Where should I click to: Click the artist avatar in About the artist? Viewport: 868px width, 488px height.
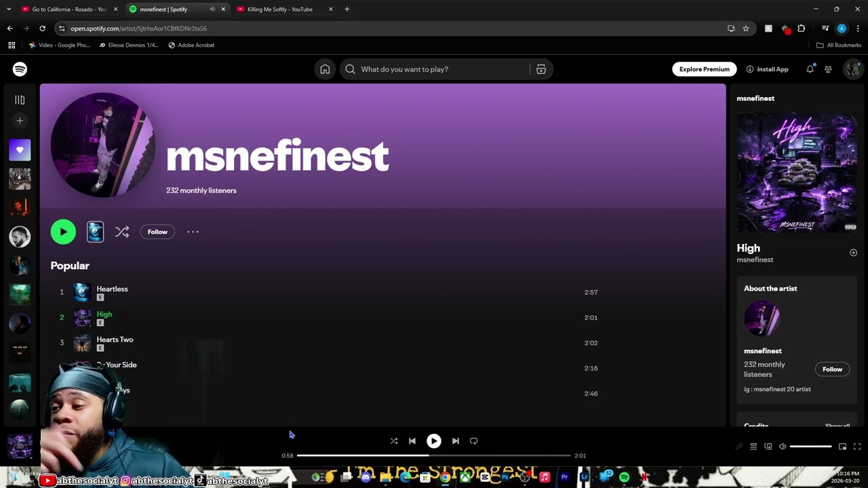pos(762,319)
